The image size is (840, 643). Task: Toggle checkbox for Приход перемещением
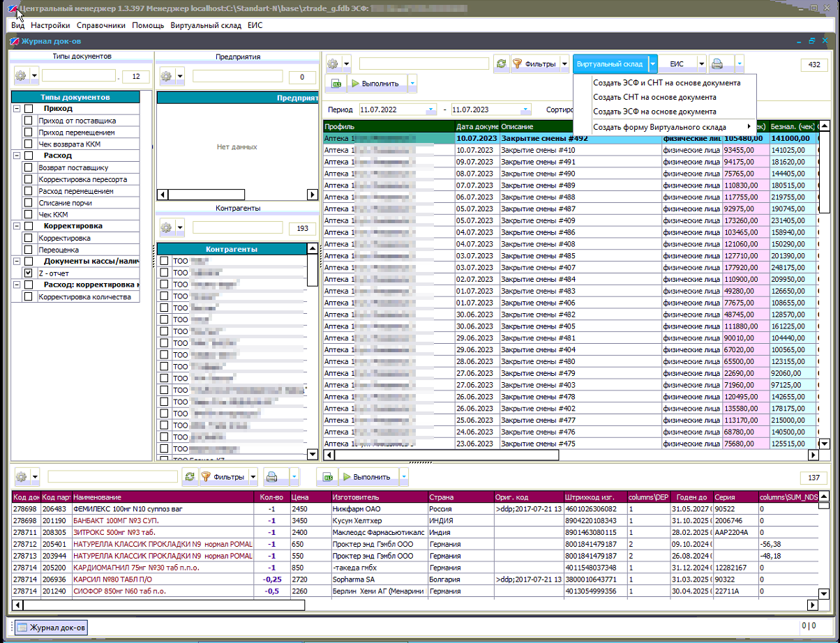pos(29,133)
